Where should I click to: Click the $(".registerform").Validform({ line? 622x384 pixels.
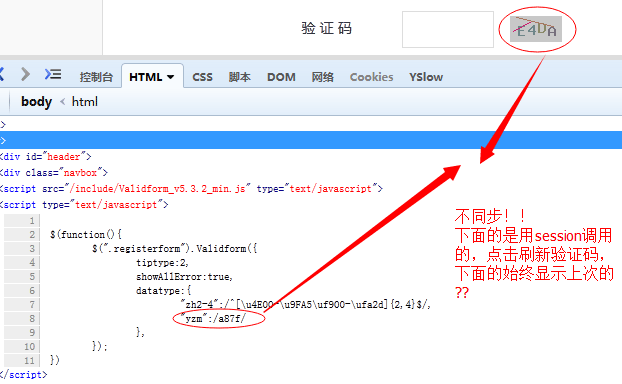coord(175,249)
